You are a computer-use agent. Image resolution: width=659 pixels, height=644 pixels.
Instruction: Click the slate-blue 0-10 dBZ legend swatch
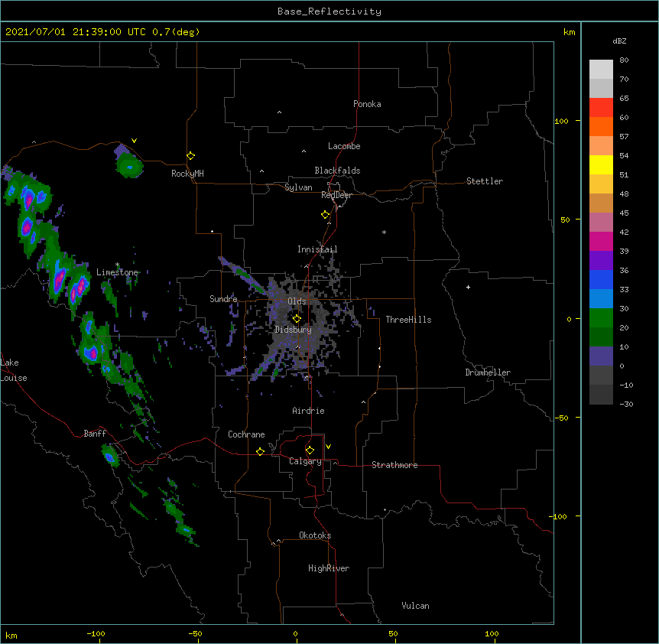601,356
